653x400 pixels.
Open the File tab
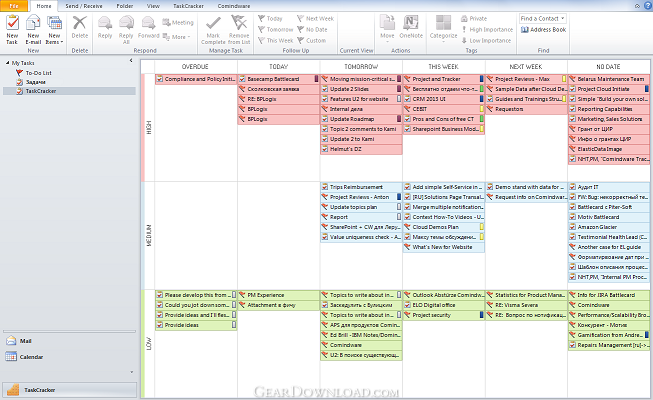click(14, 6)
